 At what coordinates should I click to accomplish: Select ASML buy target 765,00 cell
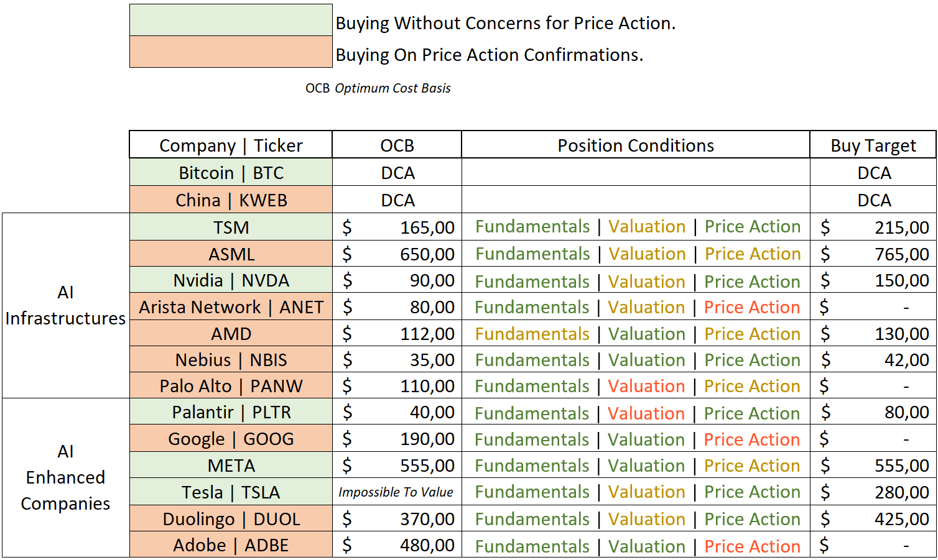(x=901, y=254)
